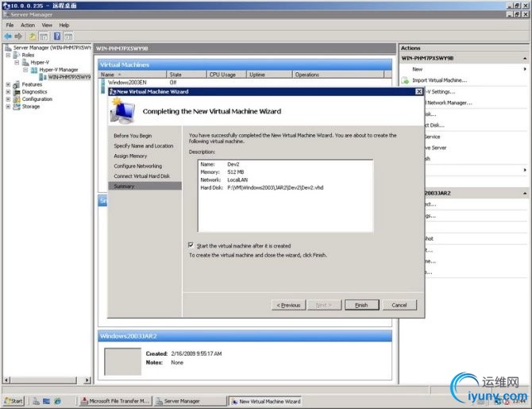532x409 pixels.
Task: Click left arrow of tree horizontal scrollbar
Action: pyautogui.click(x=6, y=380)
